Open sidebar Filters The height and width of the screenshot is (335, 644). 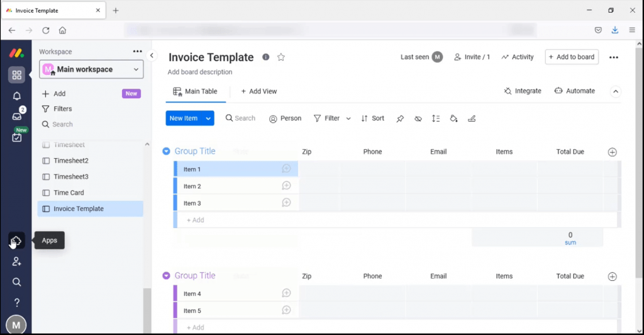[x=57, y=109]
